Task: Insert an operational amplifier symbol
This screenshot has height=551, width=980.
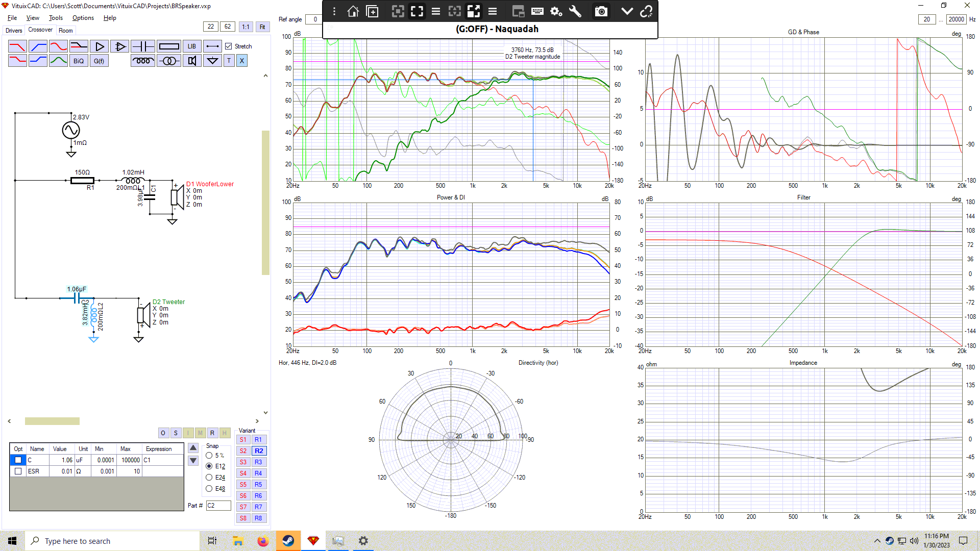Action: (120, 46)
